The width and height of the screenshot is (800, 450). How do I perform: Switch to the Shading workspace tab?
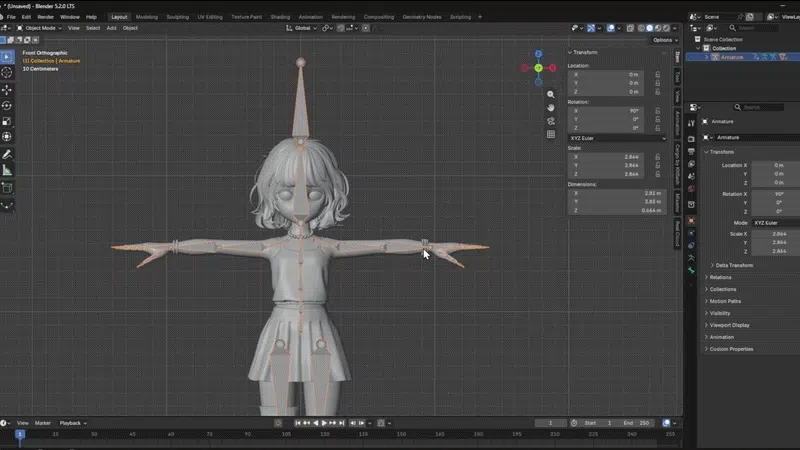point(280,17)
